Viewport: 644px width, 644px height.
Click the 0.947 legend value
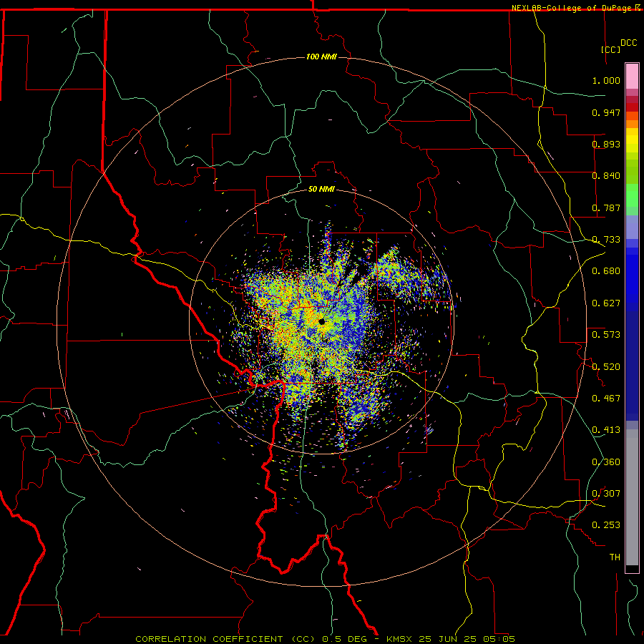click(x=606, y=112)
